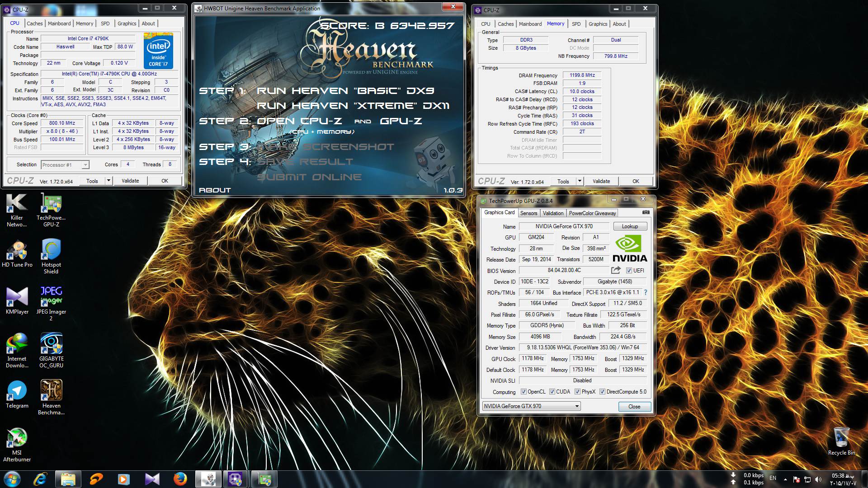Open the Recycle Bin

pos(841,441)
